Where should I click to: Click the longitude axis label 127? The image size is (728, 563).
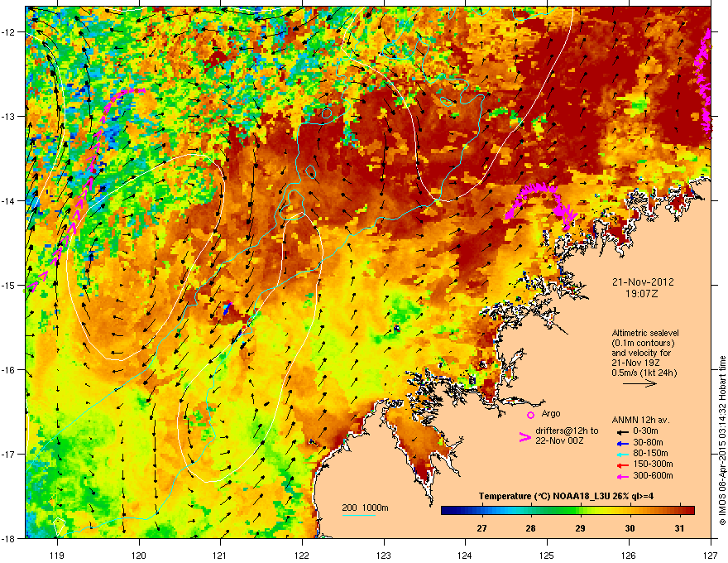711,555
